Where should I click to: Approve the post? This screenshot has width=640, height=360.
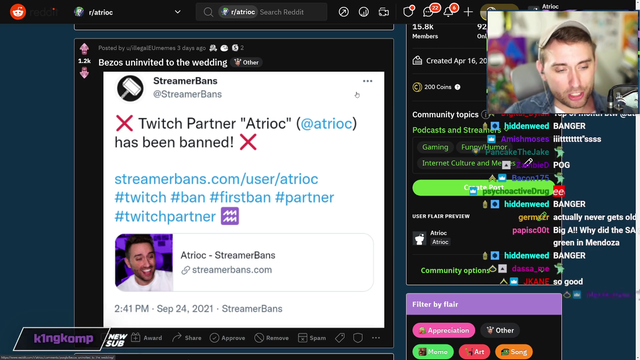pyautogui.click(x=227, y=338)
